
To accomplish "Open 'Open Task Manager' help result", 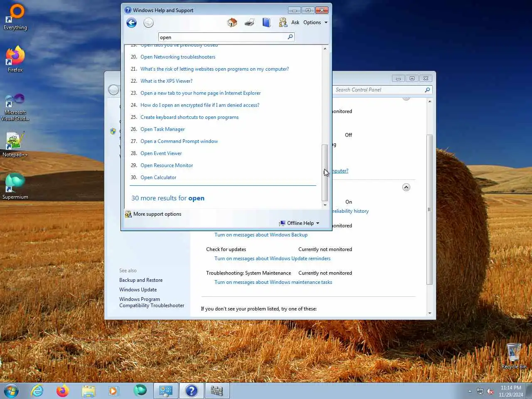I will (x=163, y=129).
